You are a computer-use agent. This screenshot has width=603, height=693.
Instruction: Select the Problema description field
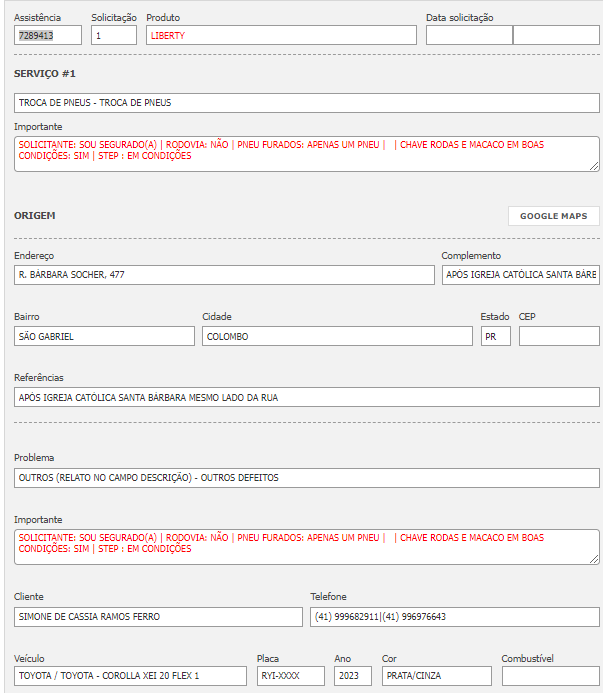307,478
